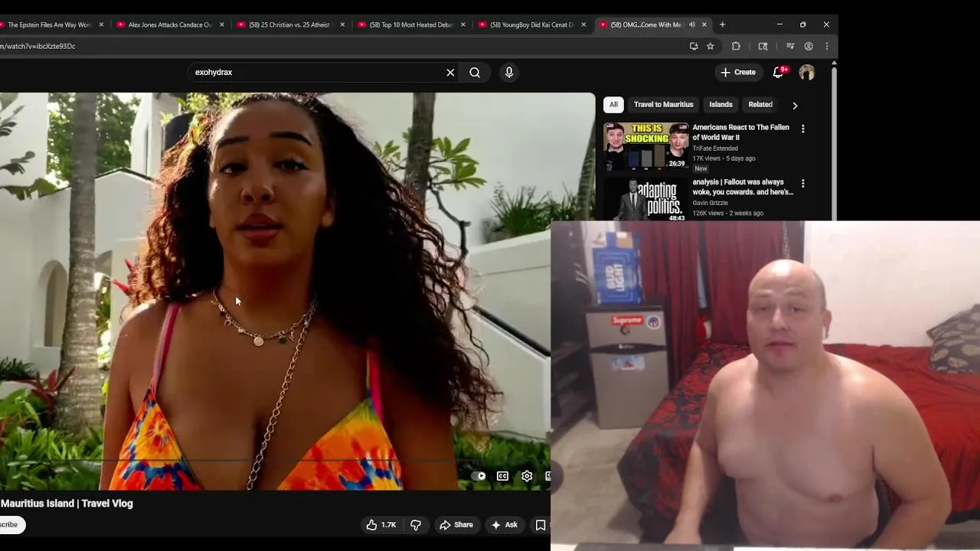Open the player settings gear

tap(527, 476)
